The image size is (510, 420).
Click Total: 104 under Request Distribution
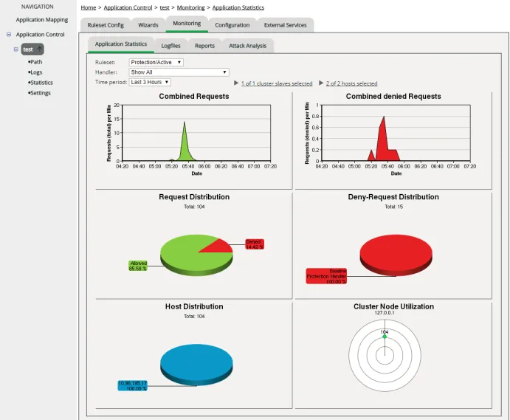click(x=194, y=207)
